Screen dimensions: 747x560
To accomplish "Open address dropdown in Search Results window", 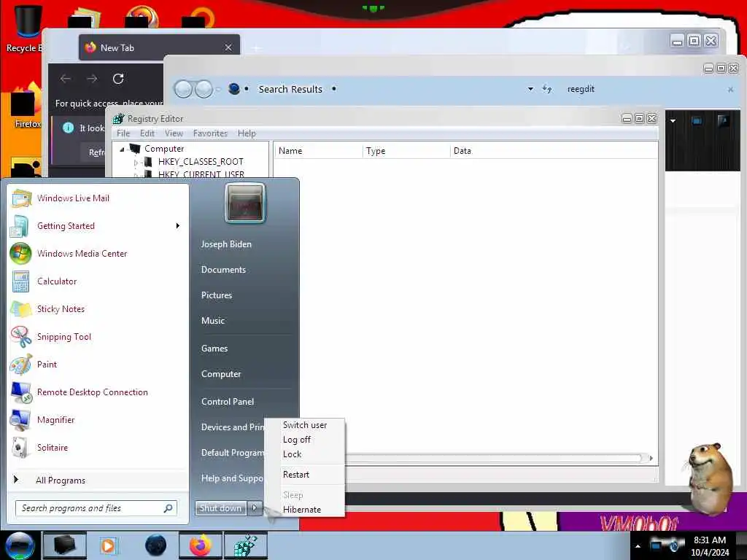I will [530, 89].
